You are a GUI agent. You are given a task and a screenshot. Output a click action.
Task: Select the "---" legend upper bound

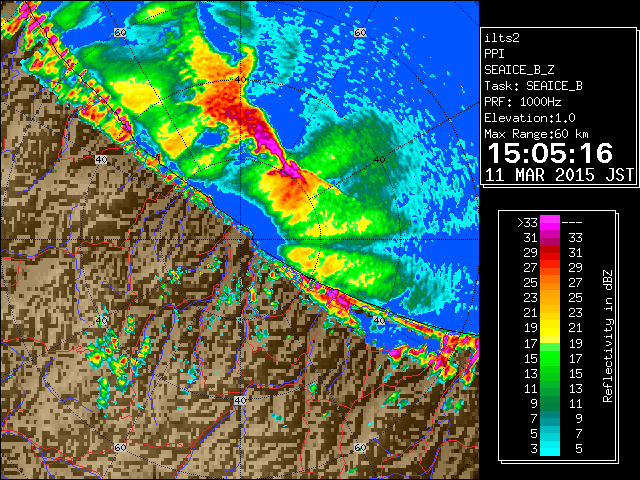click(x=572, y=223)
